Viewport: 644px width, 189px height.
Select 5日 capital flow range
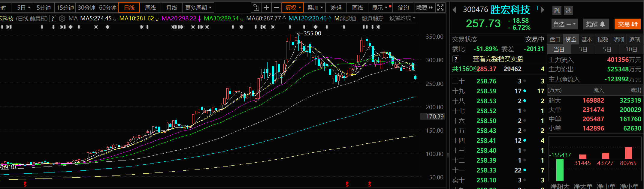(607, 49)
